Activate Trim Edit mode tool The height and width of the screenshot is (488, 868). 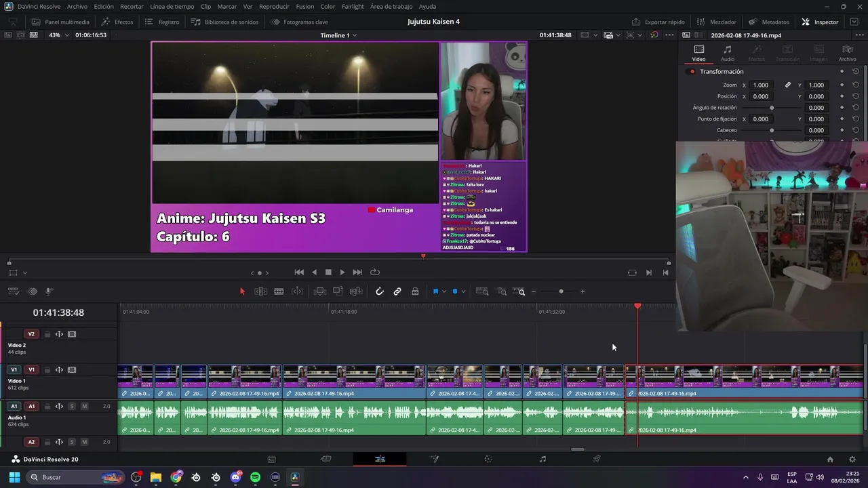point(260,291)
